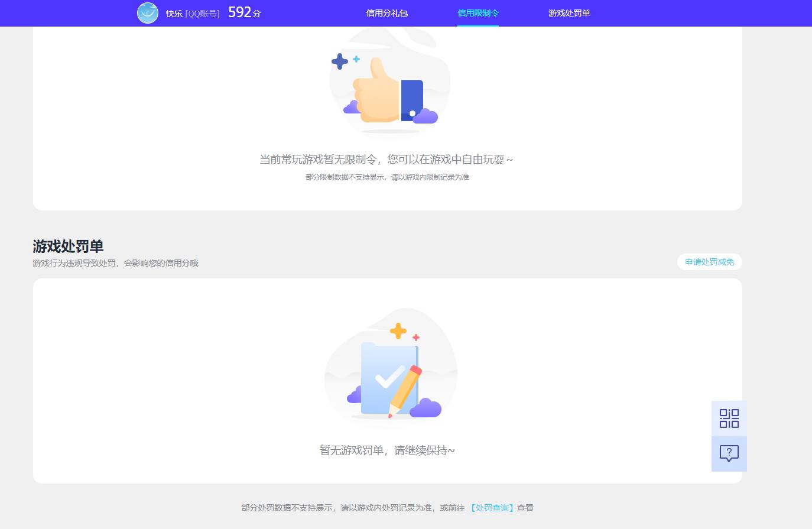Viewport: 812px width, 529px height.
Task: Click the user avatar icon
Action: point(148,12)
